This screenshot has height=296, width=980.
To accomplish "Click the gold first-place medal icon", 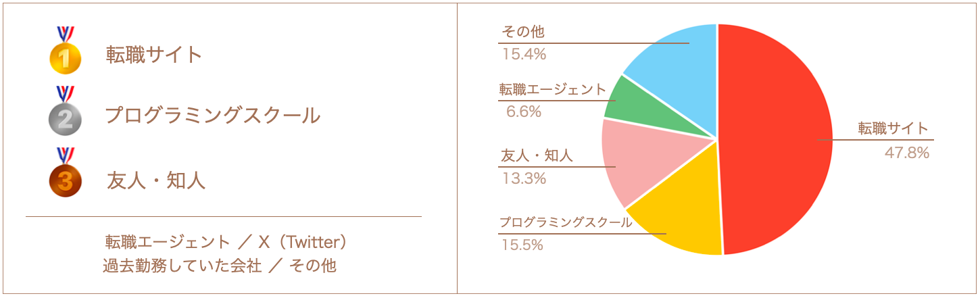I will pyautogui.click(x=65, y=57).
